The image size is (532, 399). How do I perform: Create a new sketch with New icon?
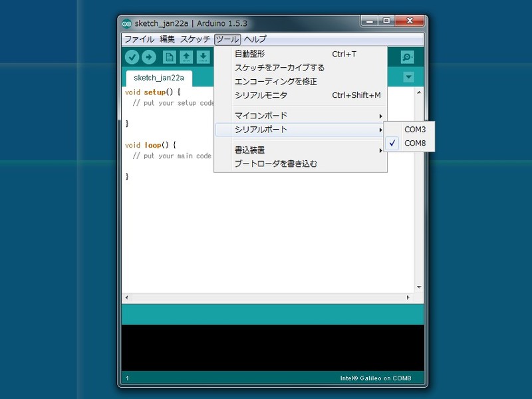[170, 57]
